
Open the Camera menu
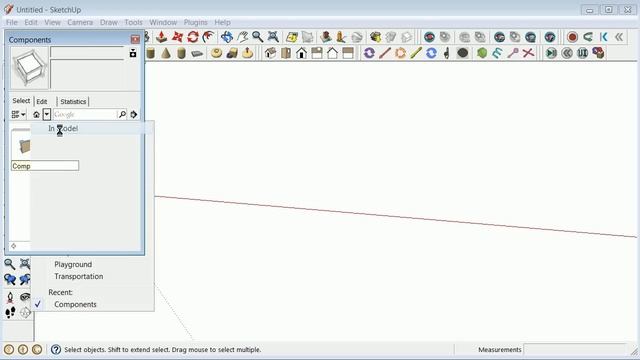(x=80, y=22)
